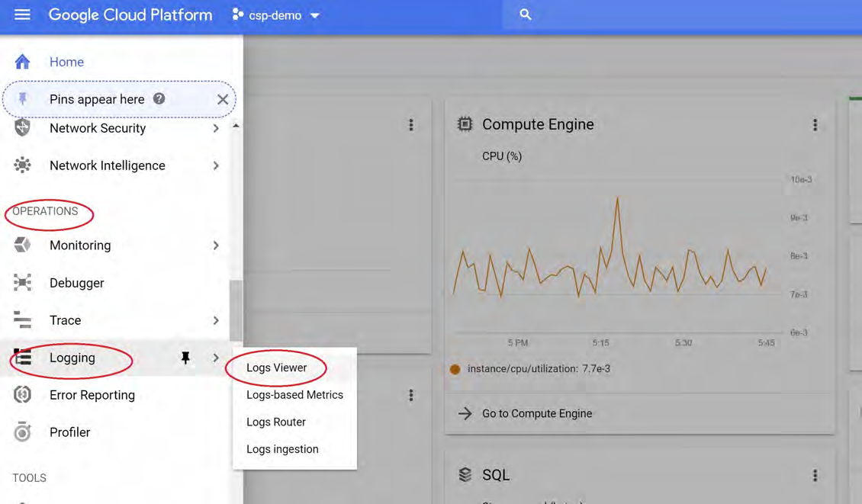Click the CPU utilization line chart peak
The image size is (862, 504).
617,199
